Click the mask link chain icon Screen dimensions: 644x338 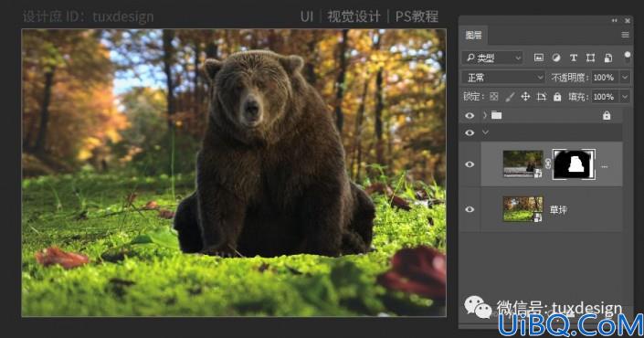click(x=548, y=164)
